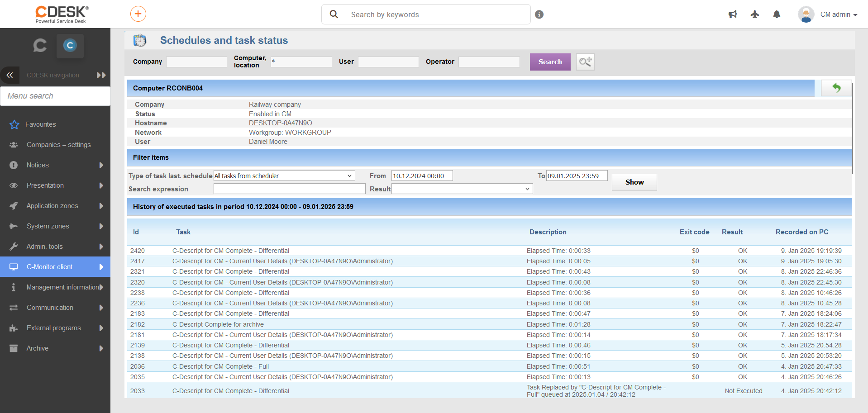Select the blue C-Monitor icon
Viewport: 868px width, 413px height.
(70, 46)
